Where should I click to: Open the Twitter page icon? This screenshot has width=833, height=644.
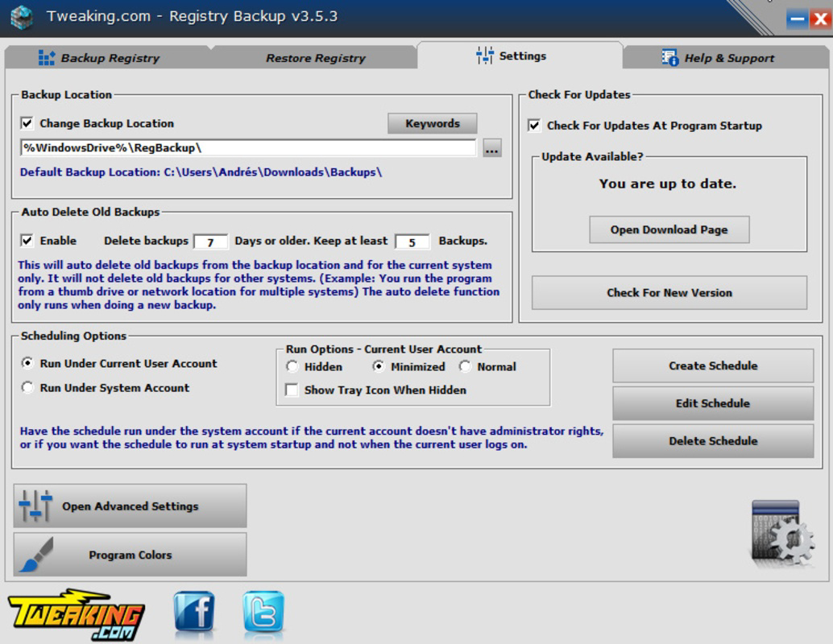pyautogui.click(x=263, y=613)
